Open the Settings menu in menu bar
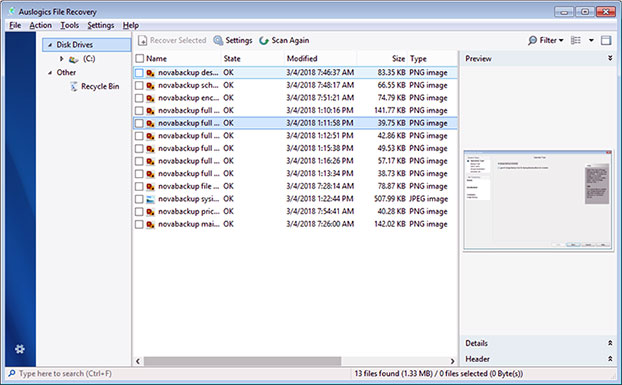The width and height of the screenshot is (622, 385). click(x=101, y=25)
